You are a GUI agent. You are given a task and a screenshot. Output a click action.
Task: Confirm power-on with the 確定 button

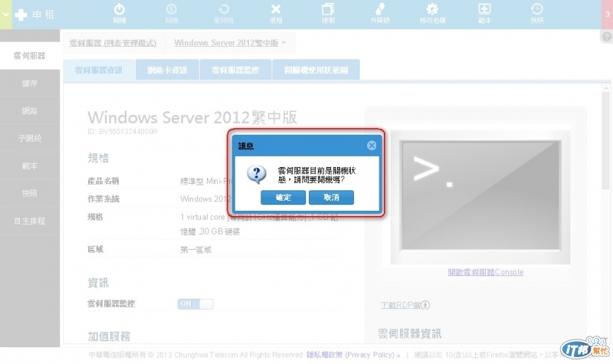[283, 198]
